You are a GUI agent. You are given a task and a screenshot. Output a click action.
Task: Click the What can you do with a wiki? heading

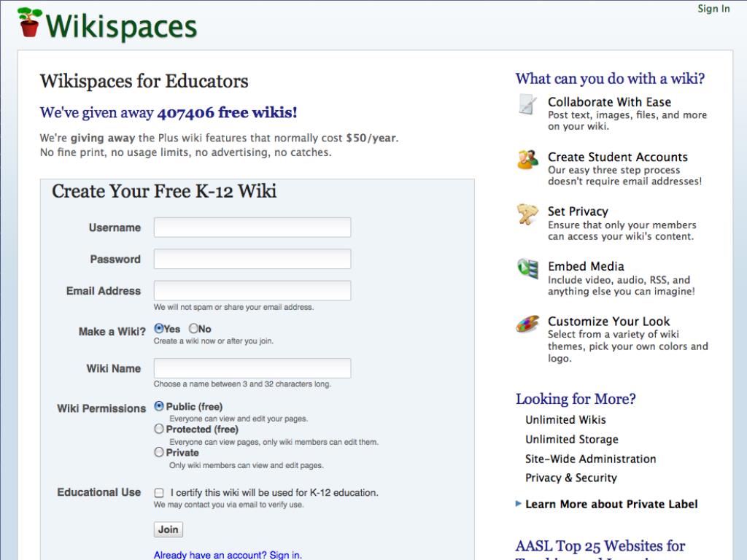611,78
